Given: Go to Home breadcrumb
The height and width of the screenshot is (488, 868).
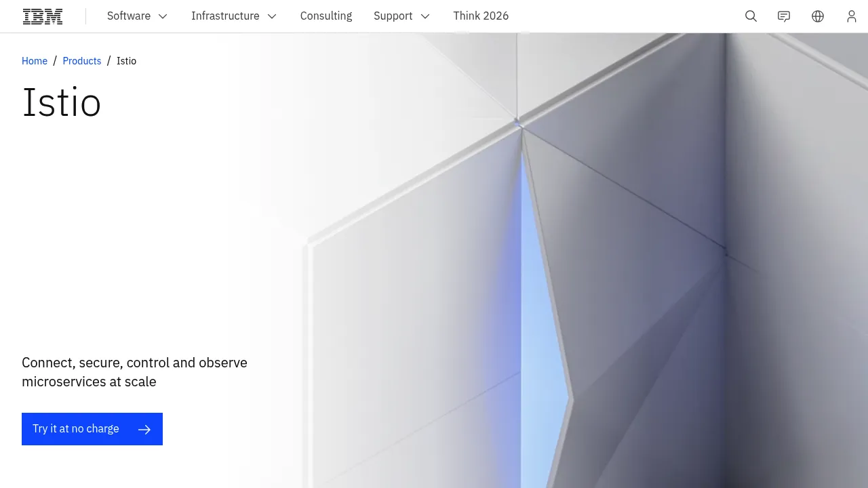Looking at the screenshot, I should coord(35,61).
